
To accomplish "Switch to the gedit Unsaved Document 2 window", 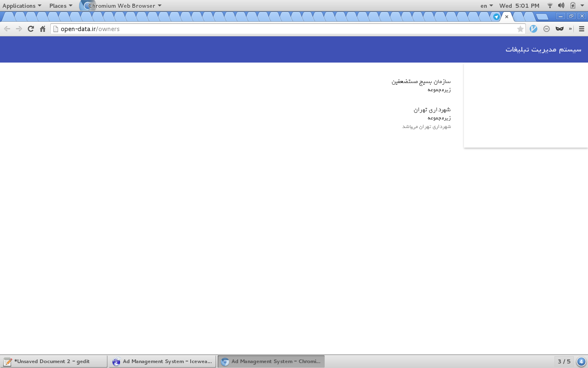I will [53, 361].
